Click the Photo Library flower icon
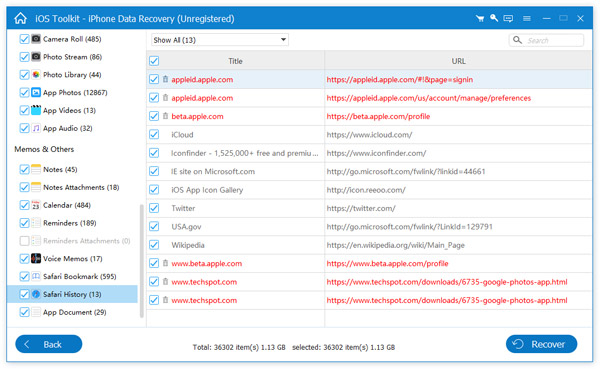Viewport: 600px width, 369px height. [36, 75]
